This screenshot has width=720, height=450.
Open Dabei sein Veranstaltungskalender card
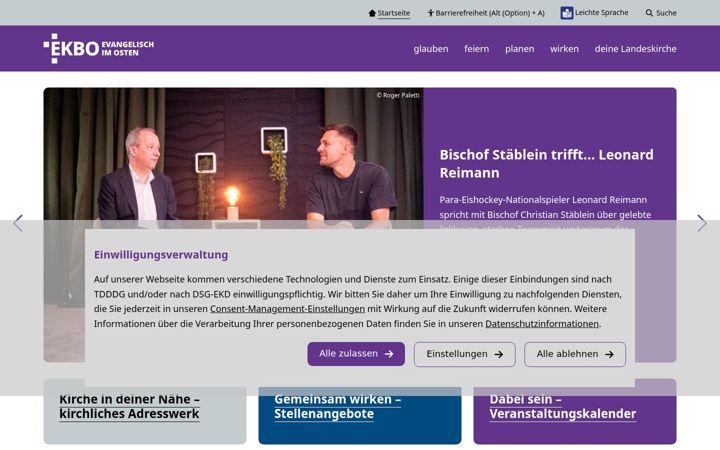click(x=574, y=411)
